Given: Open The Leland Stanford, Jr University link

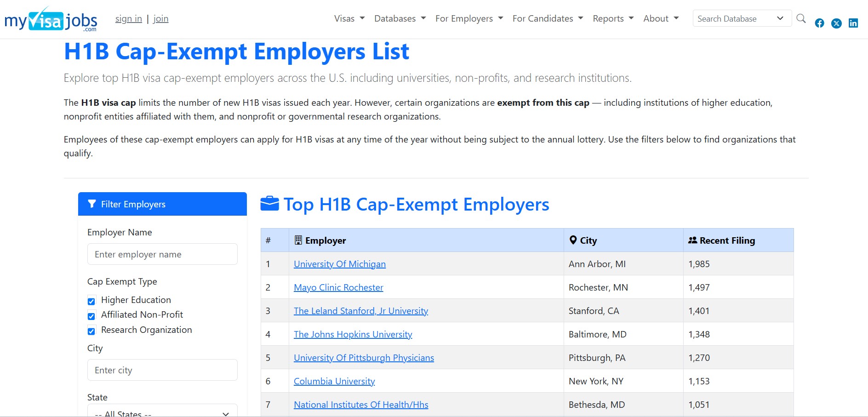Looking at the screenshot, I should click(x=361, y=311).
